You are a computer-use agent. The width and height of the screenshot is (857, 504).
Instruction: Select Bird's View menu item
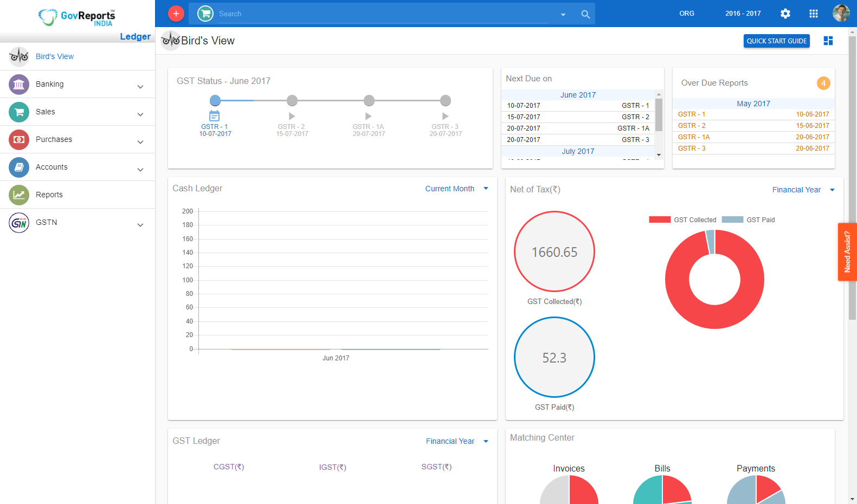(x=78, y=56)
